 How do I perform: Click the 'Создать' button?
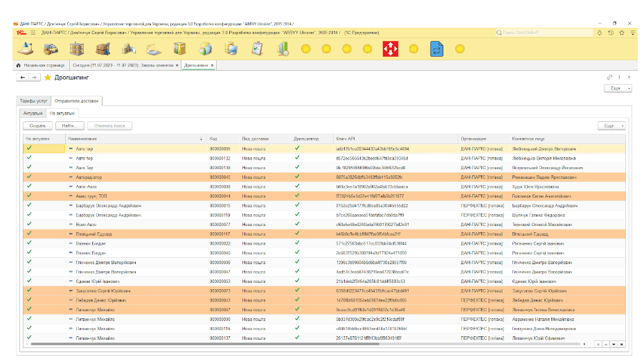tap(39, 125)
